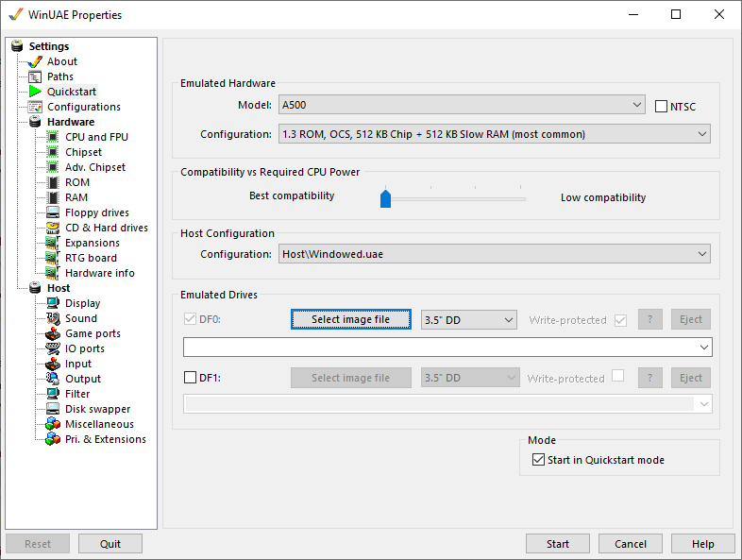Click the Display monitor icon

coord(53,303)
